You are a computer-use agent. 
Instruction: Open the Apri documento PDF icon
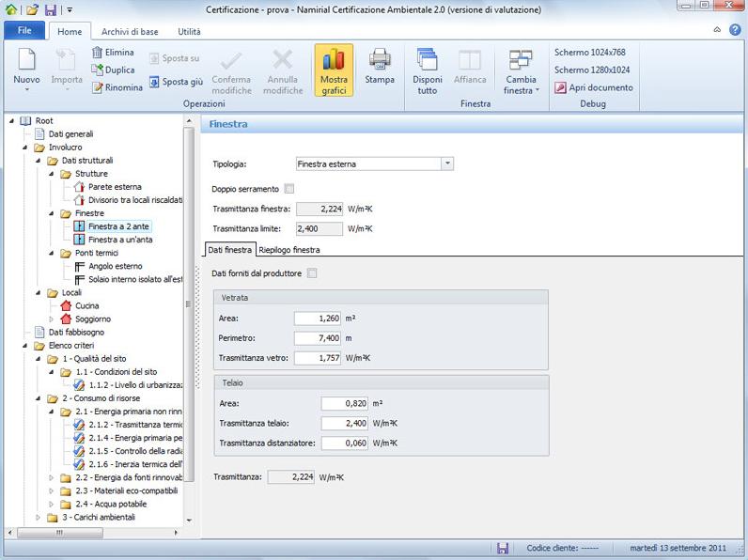coord(561,87)
